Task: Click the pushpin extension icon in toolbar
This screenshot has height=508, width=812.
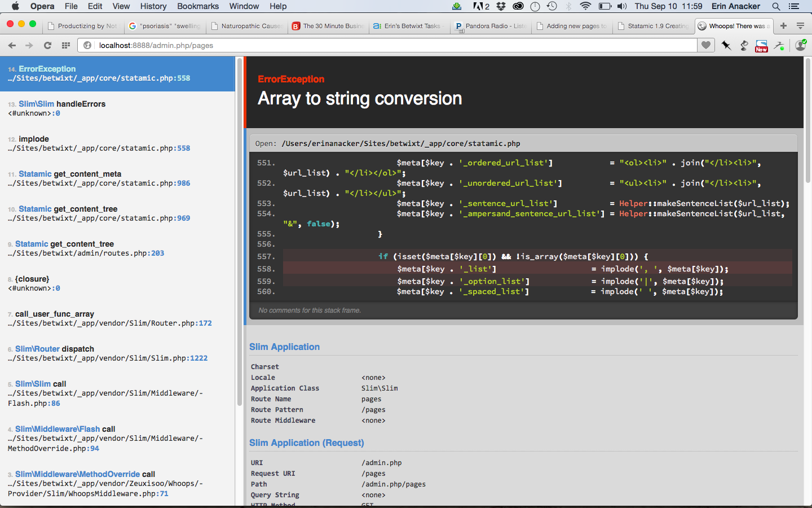Action: (x=726, y=46)
